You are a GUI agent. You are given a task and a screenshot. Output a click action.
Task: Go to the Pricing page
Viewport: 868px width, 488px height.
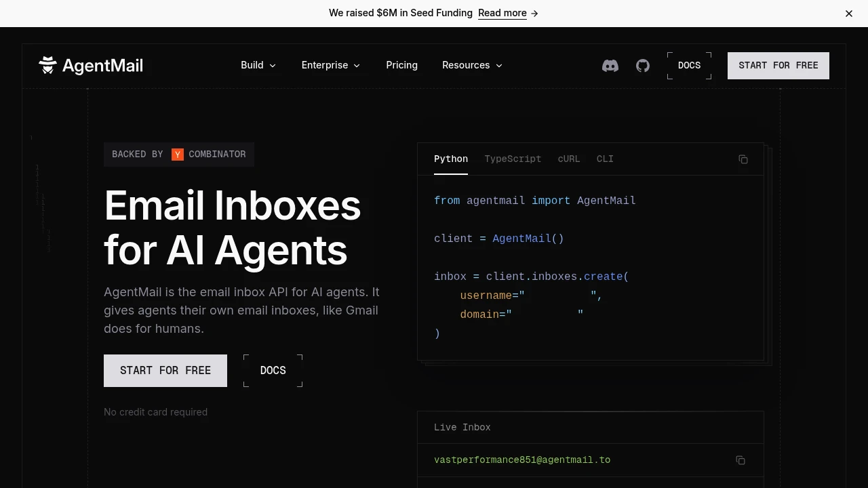click(402, 65)
